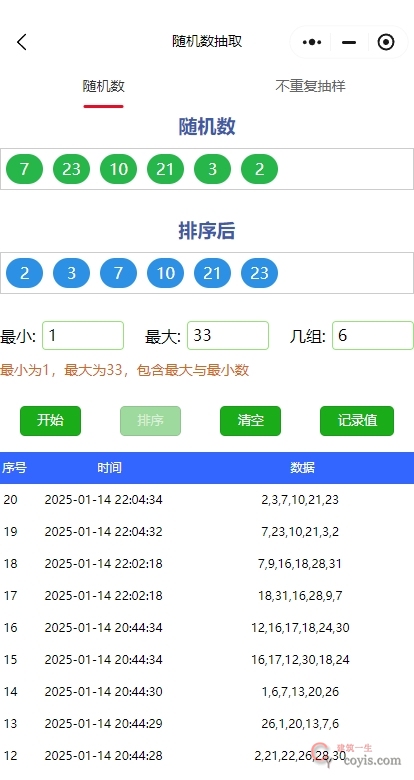Click the 序号 column header
Screen dimensions: 414x780
click(x=14, y=468)
